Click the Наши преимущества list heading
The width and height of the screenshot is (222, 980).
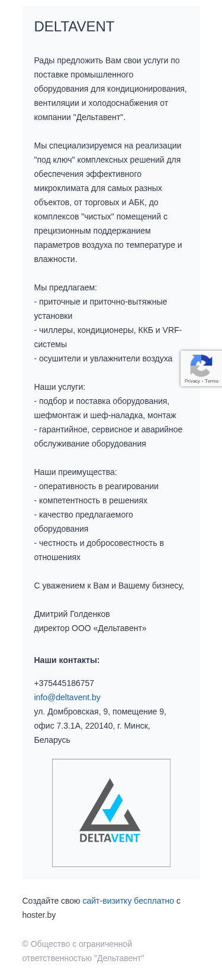pyautogui.click(x=76, y=472)
